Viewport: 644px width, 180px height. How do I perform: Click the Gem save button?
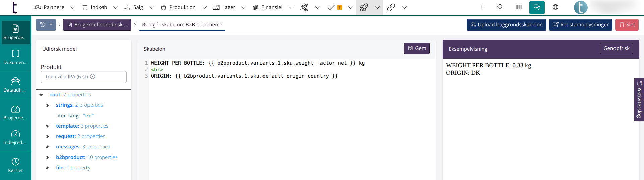[x=417, y=48]
